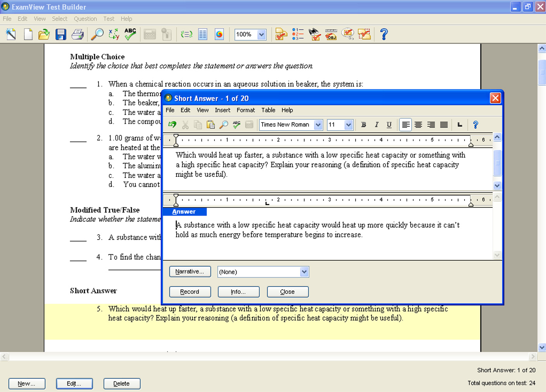Click the Edit... button at the bottom
The height and width of the screenshot is (392, 546).
coord(74,383)
